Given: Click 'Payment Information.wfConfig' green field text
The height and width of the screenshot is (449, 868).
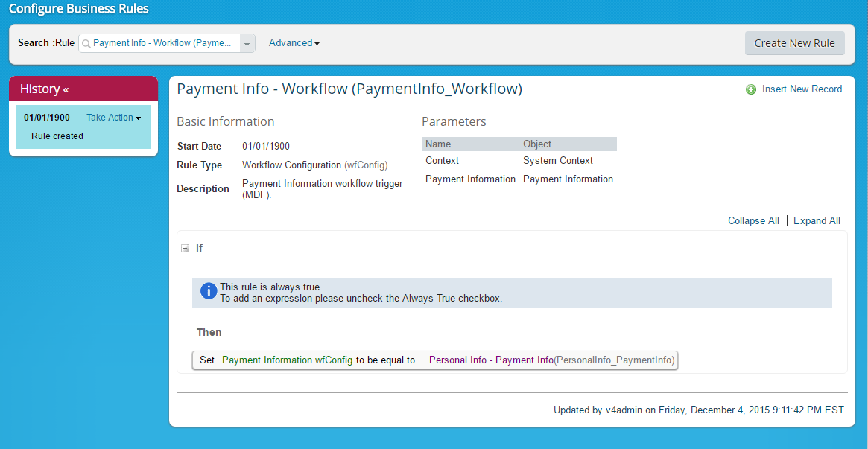Looking at the screenshot, I should tap(287, 360).
